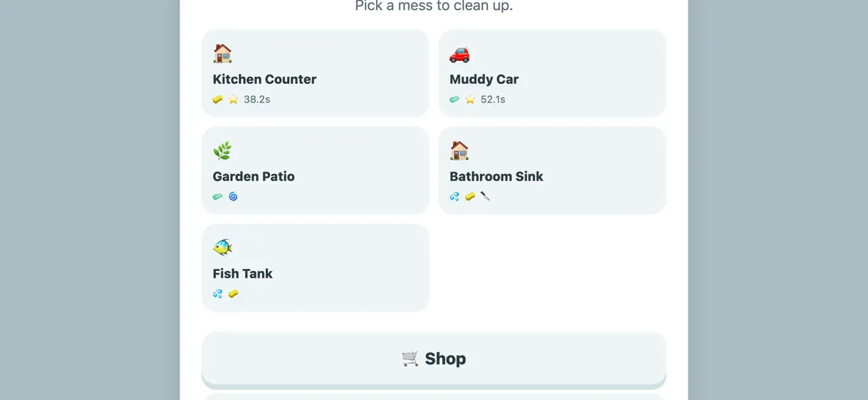Open the Kitchen Counter level card

(315, 73)
